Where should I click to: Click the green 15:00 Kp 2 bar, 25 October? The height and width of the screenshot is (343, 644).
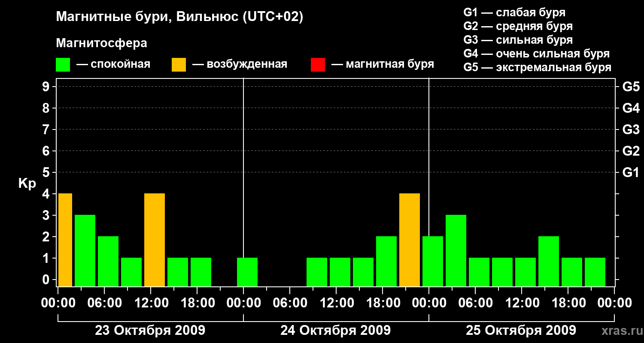pyautogui.click(x=549, y=262)
